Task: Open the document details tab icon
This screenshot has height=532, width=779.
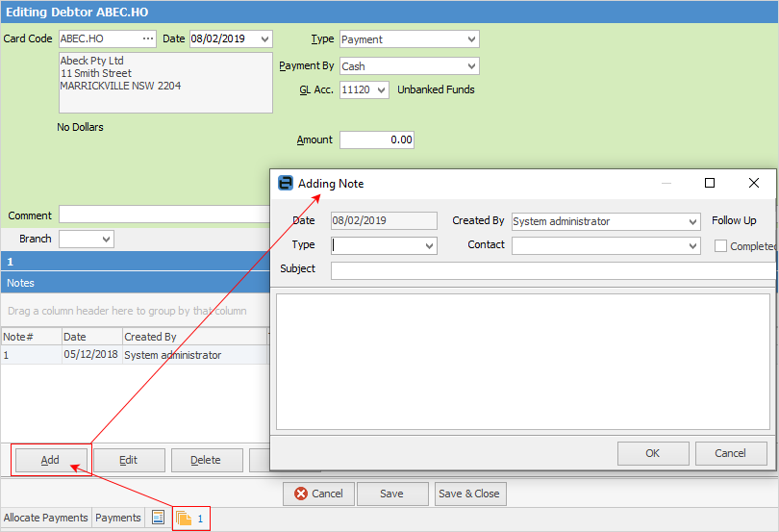Action: (x=158, y=518)
